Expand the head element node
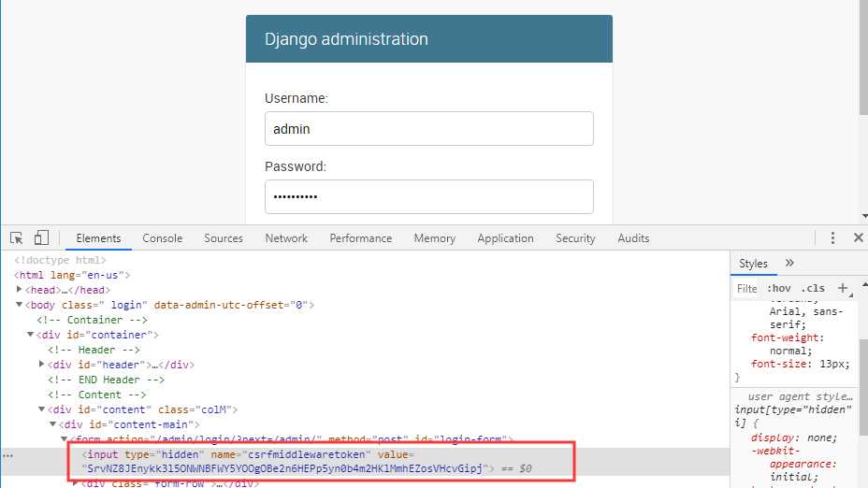868x488 pixels. click(20, 290)
